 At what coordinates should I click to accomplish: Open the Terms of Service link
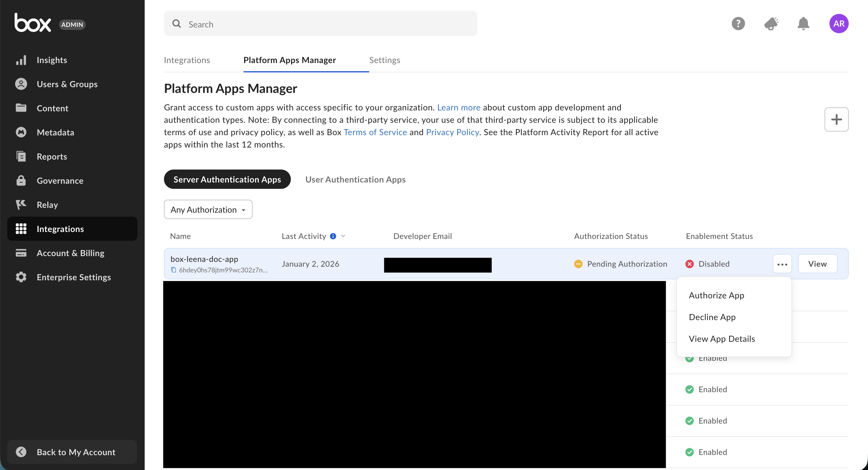pos(375,132)
